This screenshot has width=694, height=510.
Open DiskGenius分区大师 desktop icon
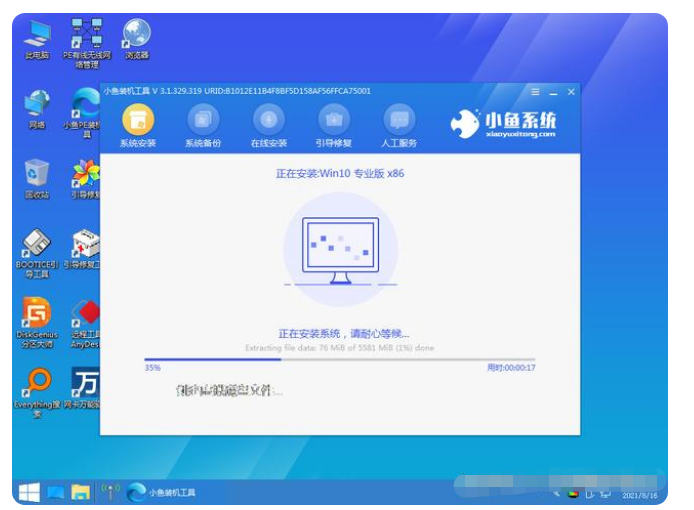[x=37, y=323]
